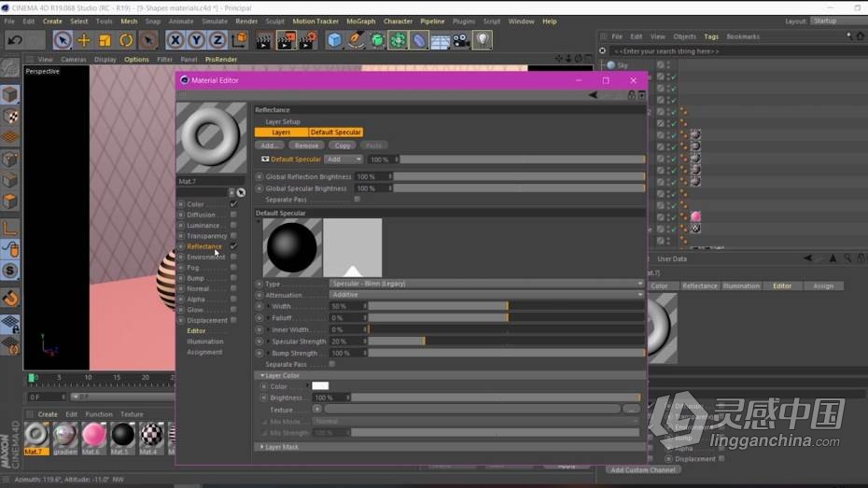Image resolution: width=868 pixels, height=488 pixels.
Task: Enable the Diffusion channel checkbox
Action: pyautogui.click(x=233, y=215)
